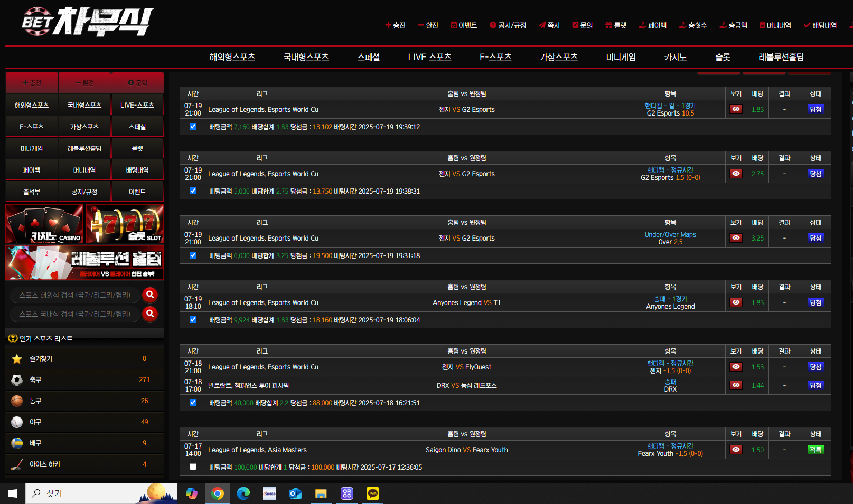Click search icon next to 해외식 검색

(x=150, y=294)
